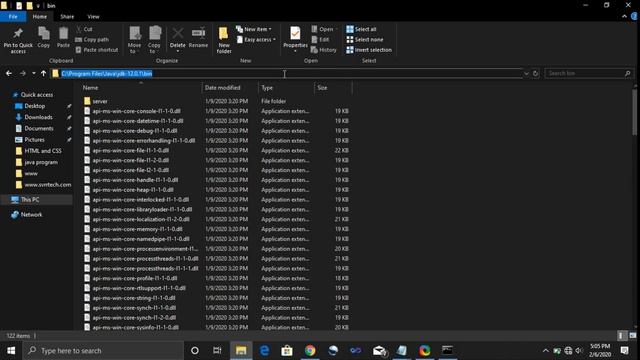Open New item dropdown
Viewport: 640px width, 360px height.
tap(253, 29)
